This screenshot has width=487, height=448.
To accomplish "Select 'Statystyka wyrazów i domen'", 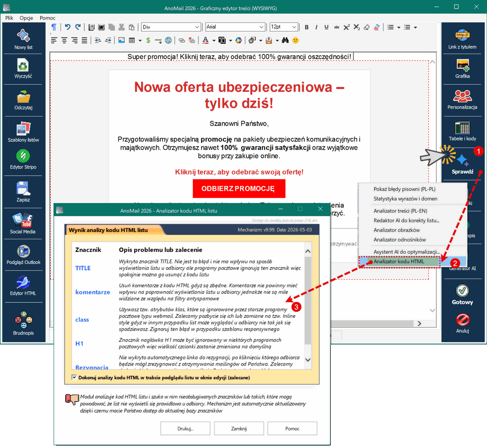I will [405, 199].
